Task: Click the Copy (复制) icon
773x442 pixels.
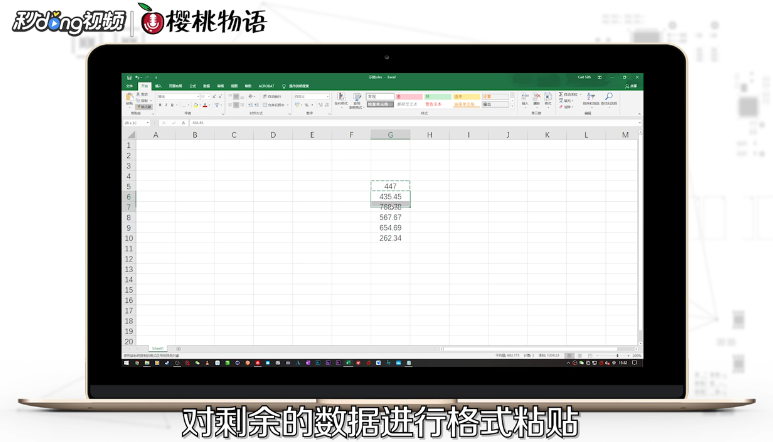Action: tap(138, 100)
